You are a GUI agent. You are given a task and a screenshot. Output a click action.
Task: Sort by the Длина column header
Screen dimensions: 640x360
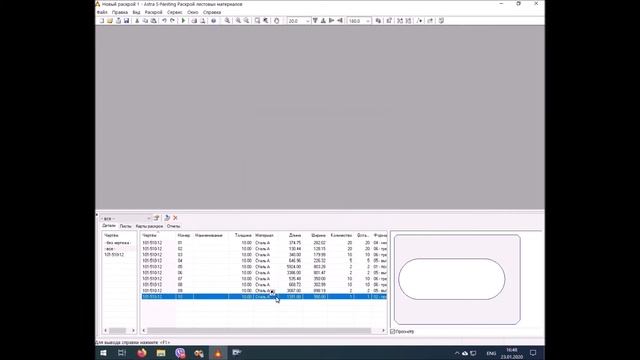tap(295, 236)
